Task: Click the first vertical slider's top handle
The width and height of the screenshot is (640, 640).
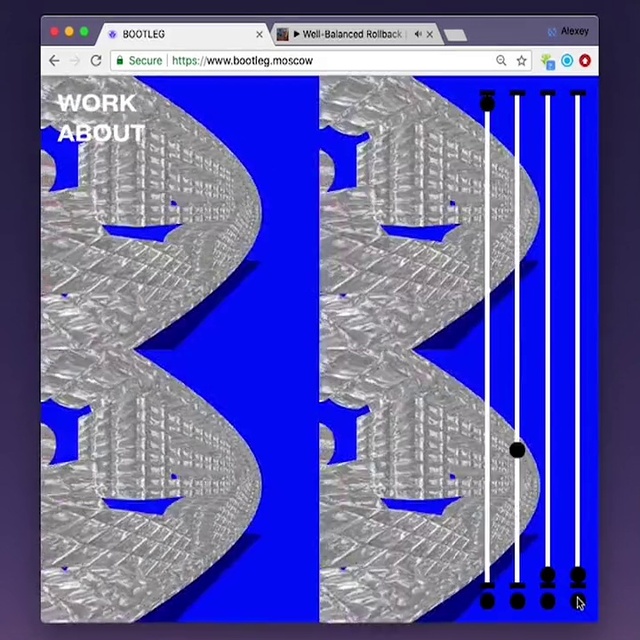Action: click(x=487, y=102)
